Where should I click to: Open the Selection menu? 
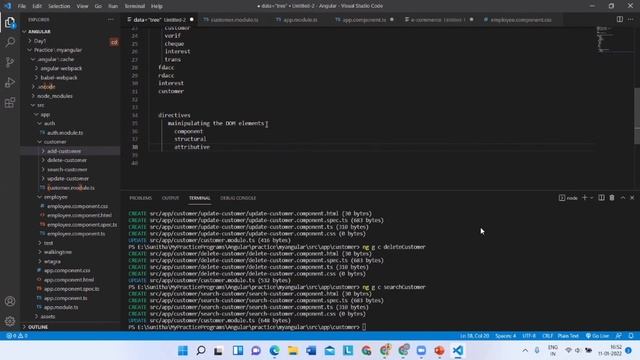pos(59,6)
